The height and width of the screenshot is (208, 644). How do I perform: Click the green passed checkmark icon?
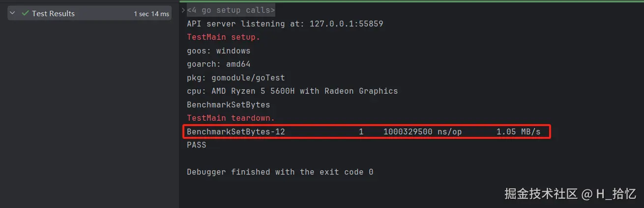click(x=25, y=14)
